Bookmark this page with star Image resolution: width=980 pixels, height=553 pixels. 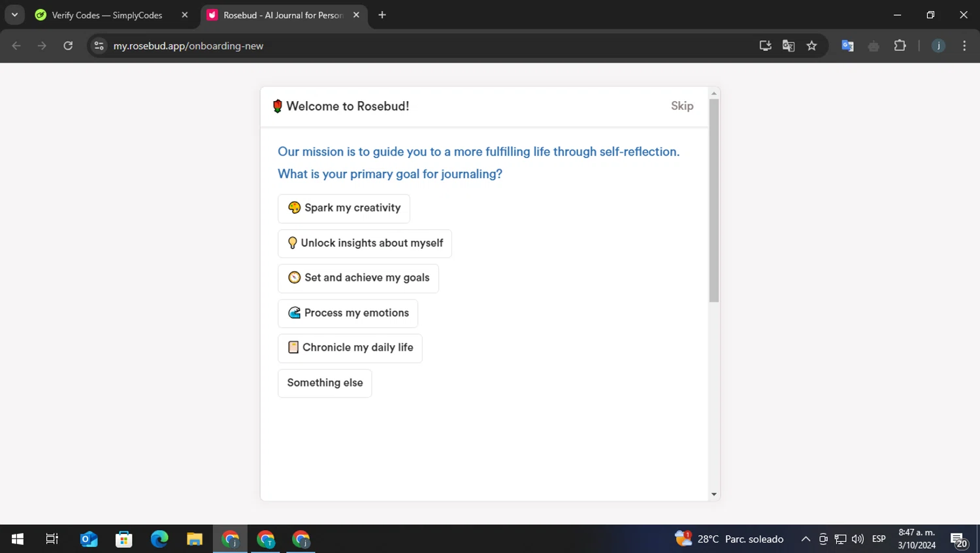click(811, 46)
